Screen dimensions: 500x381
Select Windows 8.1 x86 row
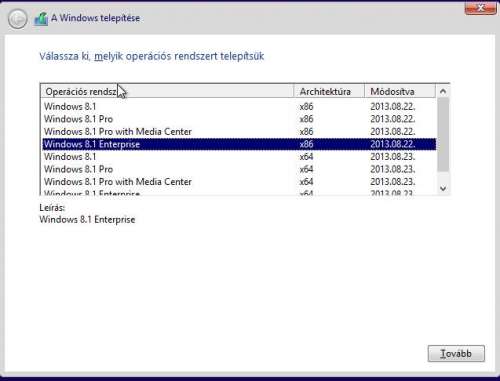tap(239, 107)
